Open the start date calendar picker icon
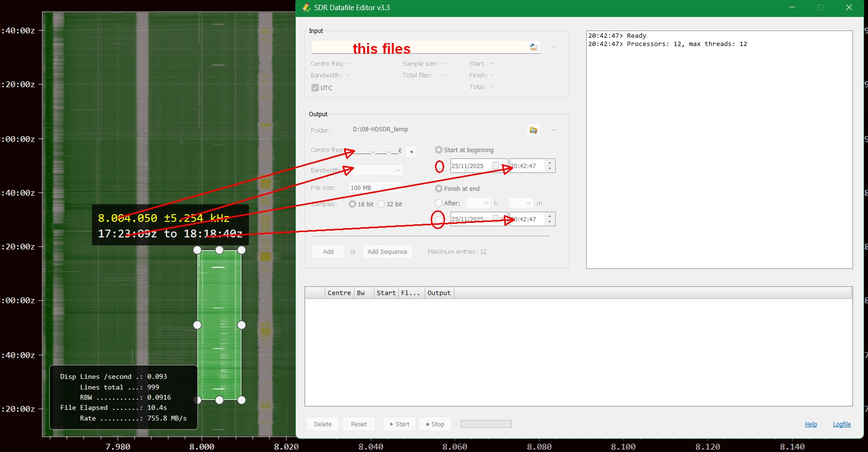868x452 pixels. pos(495,166)
